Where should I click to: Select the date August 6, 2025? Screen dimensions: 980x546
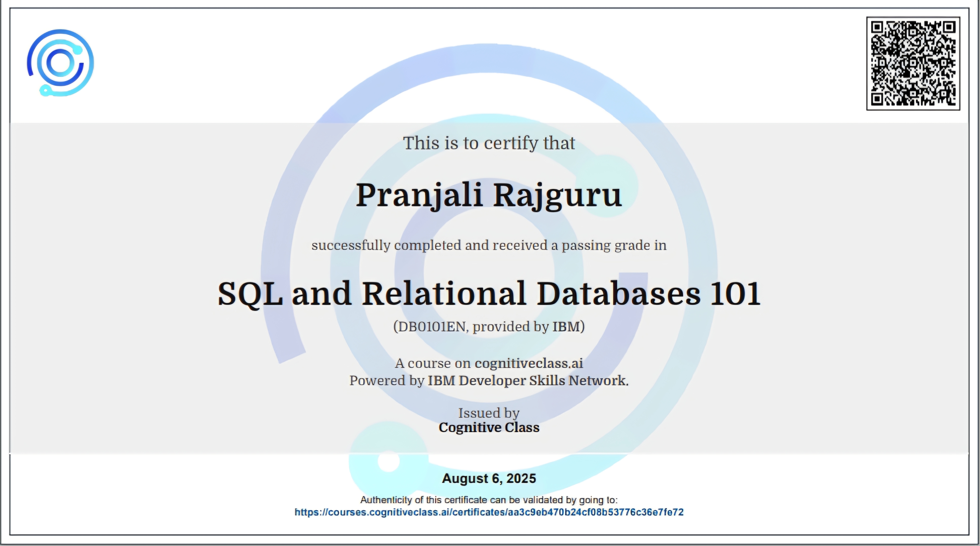[x=489, y=478]
